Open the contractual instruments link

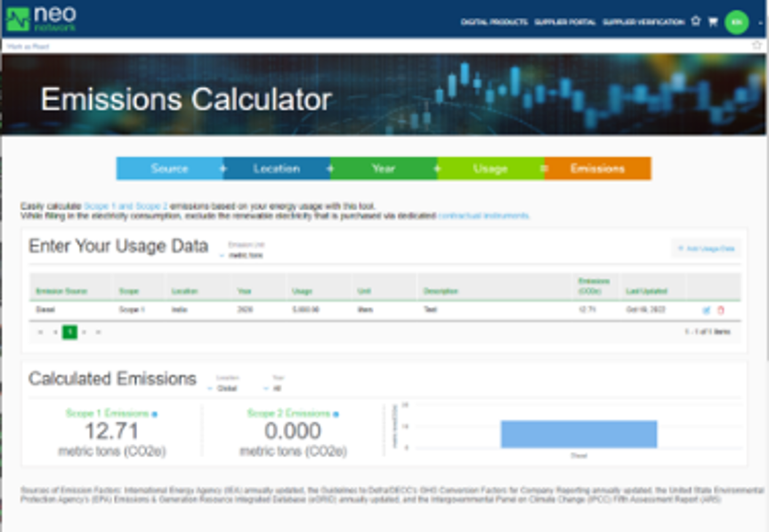tap(483, 216)
